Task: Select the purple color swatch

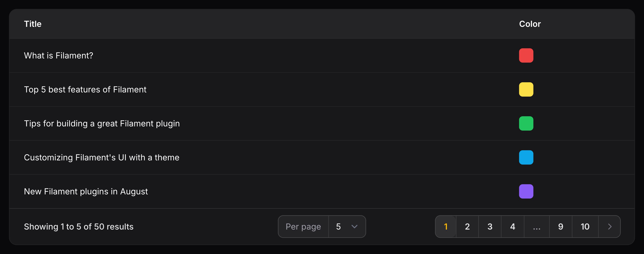Action: (x=526, y=192)
